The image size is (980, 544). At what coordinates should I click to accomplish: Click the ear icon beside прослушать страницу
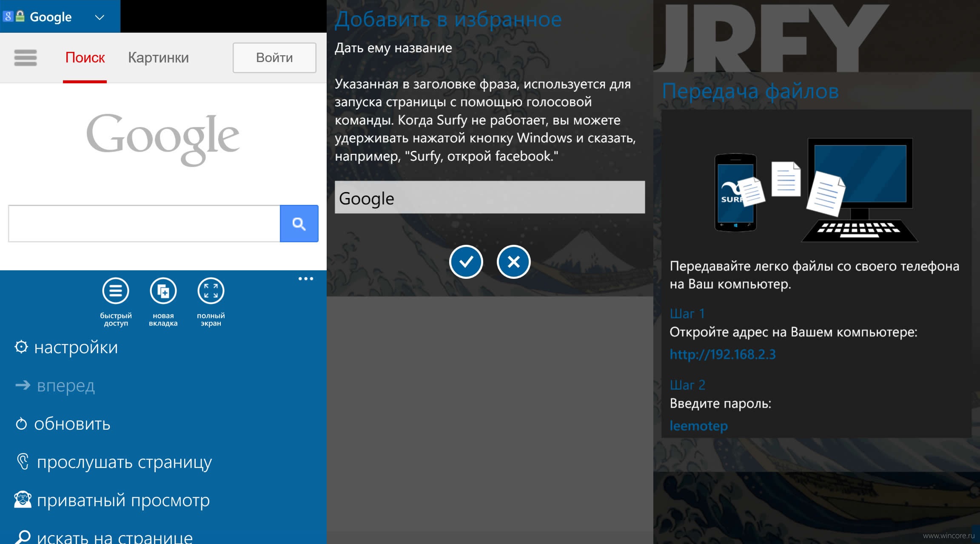tap(23, 462)
